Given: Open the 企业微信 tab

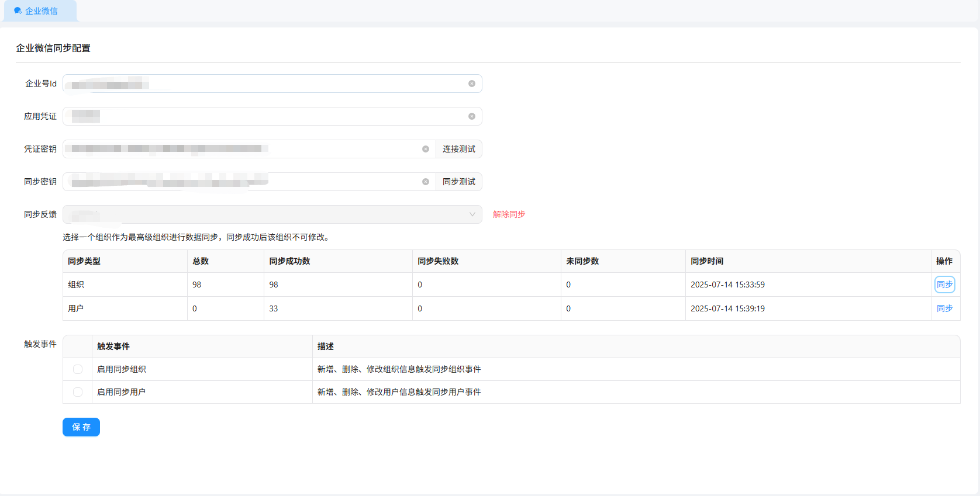Looking at the screenshot, I should [x=40, y=11].
